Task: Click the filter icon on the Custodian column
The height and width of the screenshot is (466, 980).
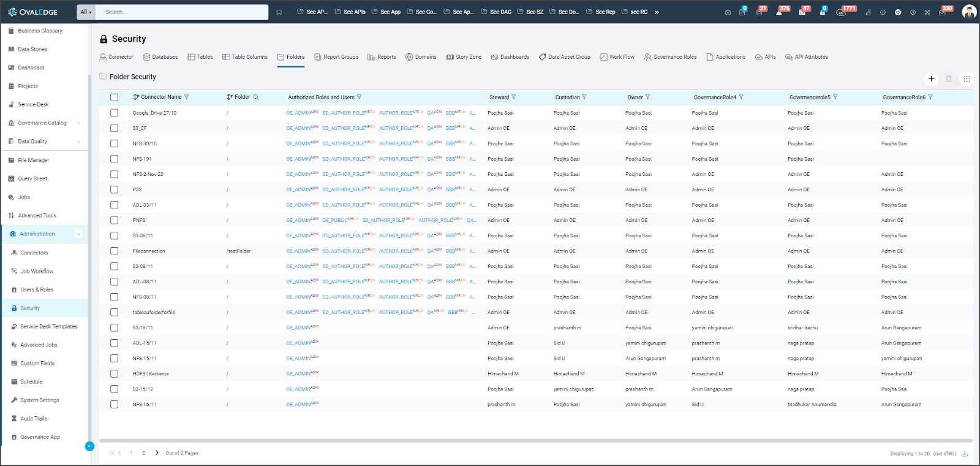Action: [x=584, y=97]
